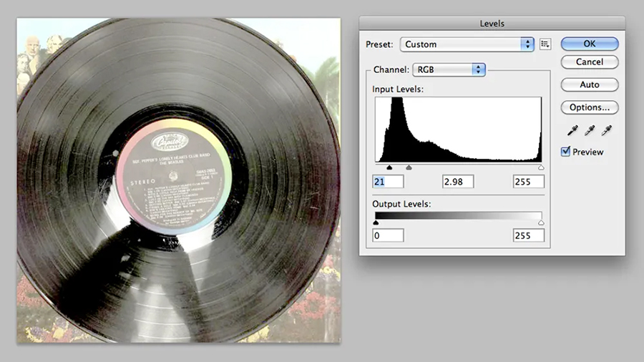
Task: Open the Options... settings button
Action: pos(589,108)
